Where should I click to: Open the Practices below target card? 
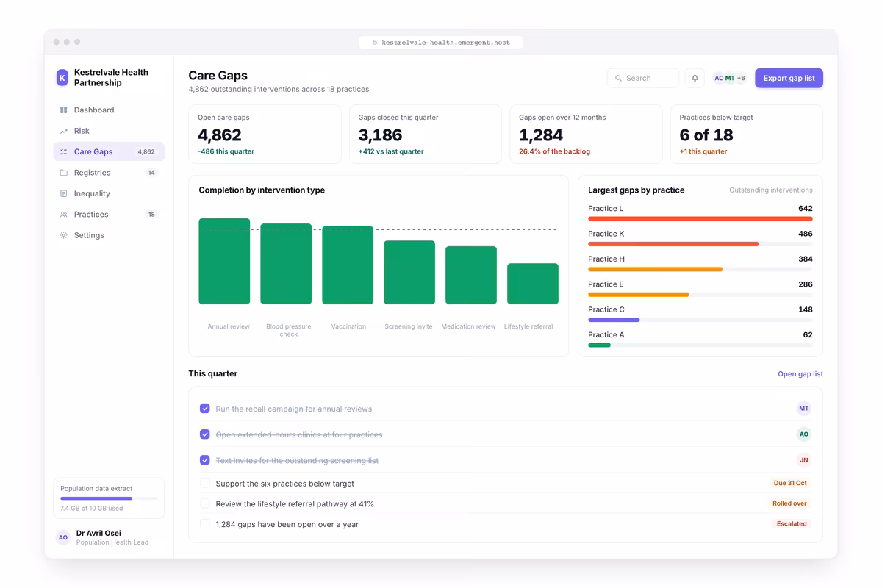coord(747,134)
